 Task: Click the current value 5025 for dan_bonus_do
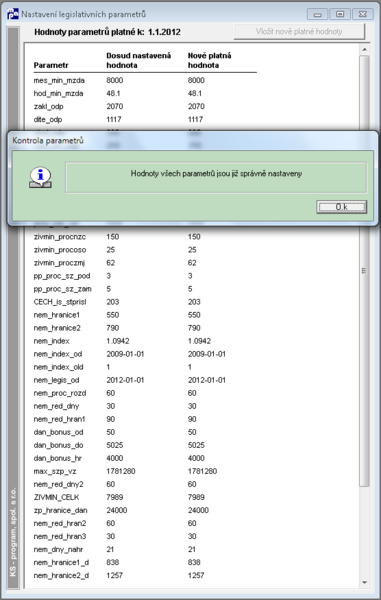pos(114,445)
